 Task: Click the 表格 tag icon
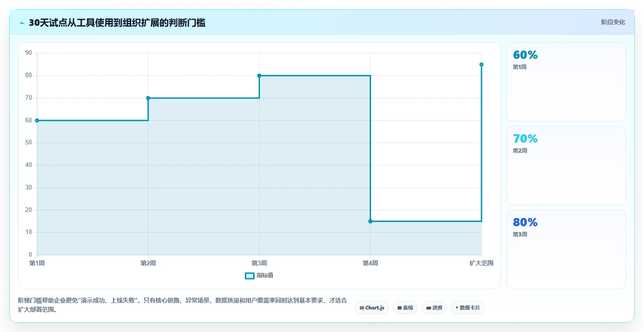pos(400,308)
